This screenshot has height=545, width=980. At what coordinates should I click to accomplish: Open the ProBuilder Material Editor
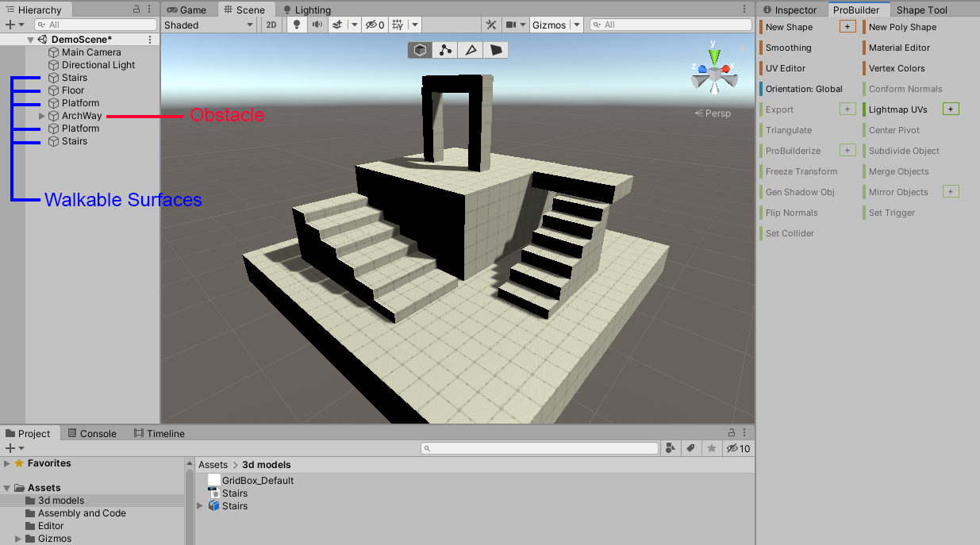click(899, 48)
